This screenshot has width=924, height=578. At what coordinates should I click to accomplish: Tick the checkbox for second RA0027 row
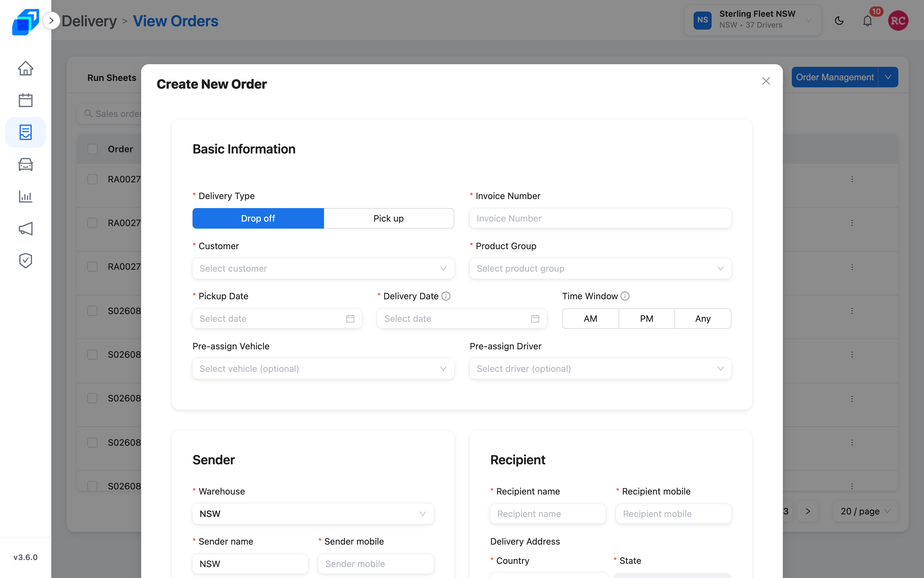(x=92, y=223)
